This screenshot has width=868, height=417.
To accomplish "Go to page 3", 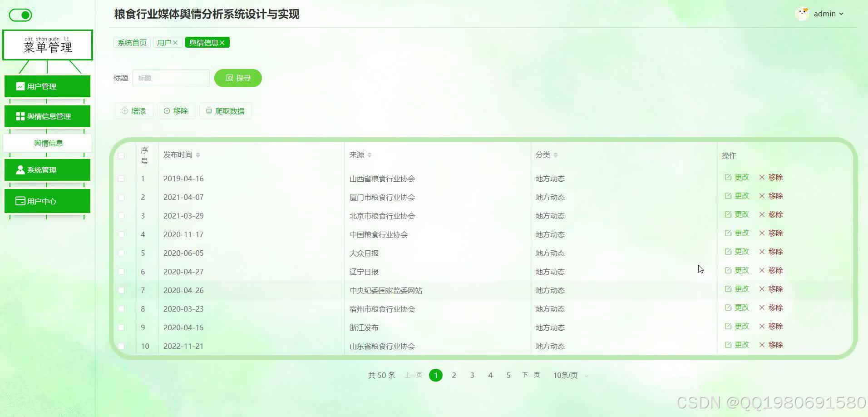I will (472, 375).
